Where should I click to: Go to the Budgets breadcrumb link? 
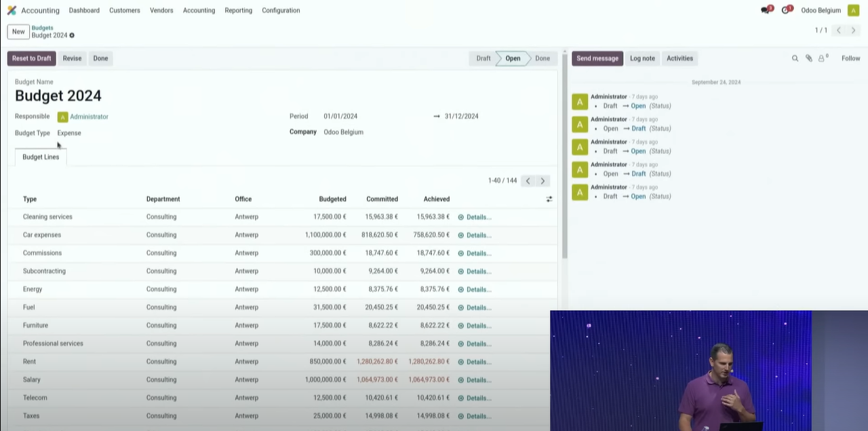pyautogui.click(x=42, y=28)
